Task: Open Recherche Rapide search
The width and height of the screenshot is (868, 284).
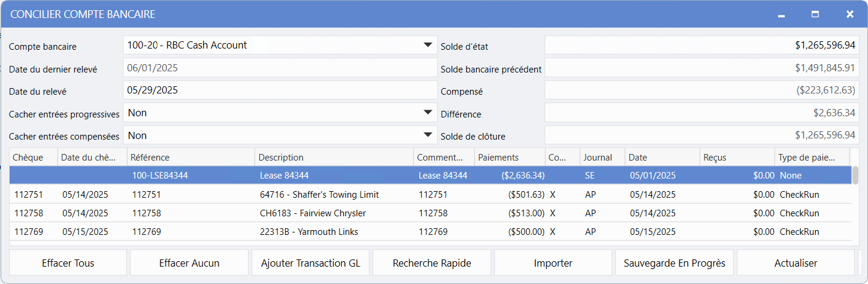Action: 431,263
